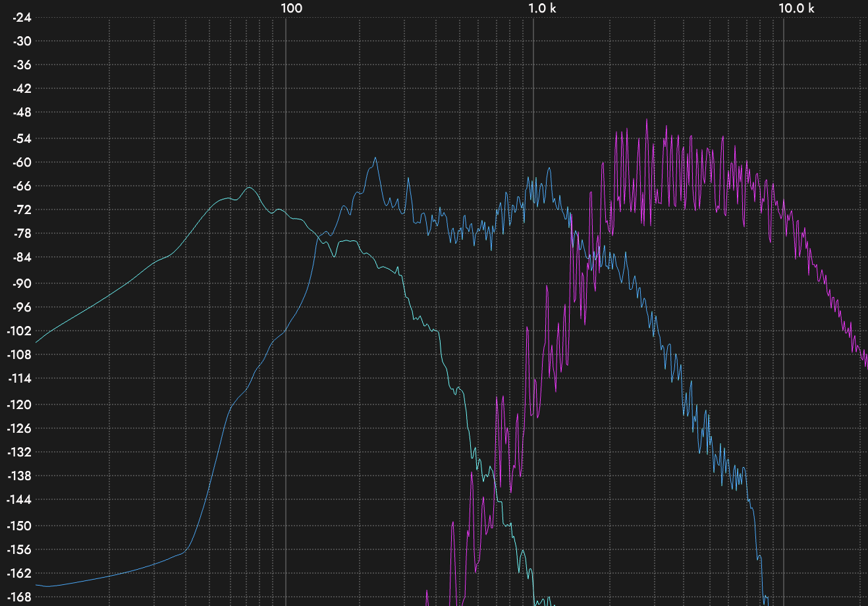The width and height of the screenshot is (868, 606).
Task: Click the -108 dB level label
Action: [x=20, y=354]
